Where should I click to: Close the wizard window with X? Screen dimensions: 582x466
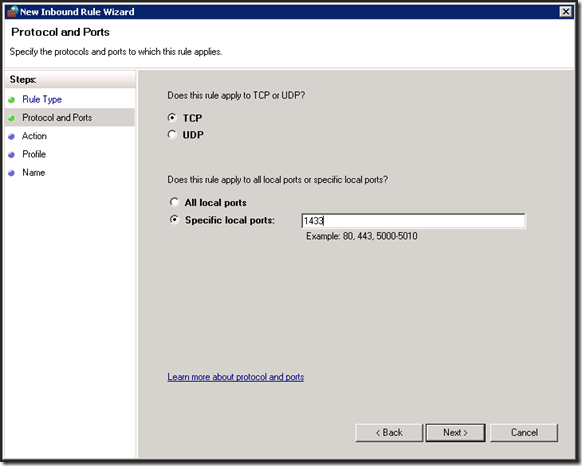[x=565, y=12]
